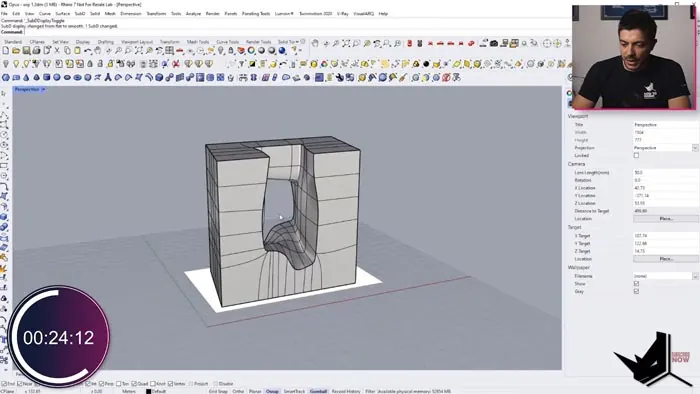Toggle the Vertex osnap checkbox
This screenshot has height=394, width=700.
click(x=170, y=384)
